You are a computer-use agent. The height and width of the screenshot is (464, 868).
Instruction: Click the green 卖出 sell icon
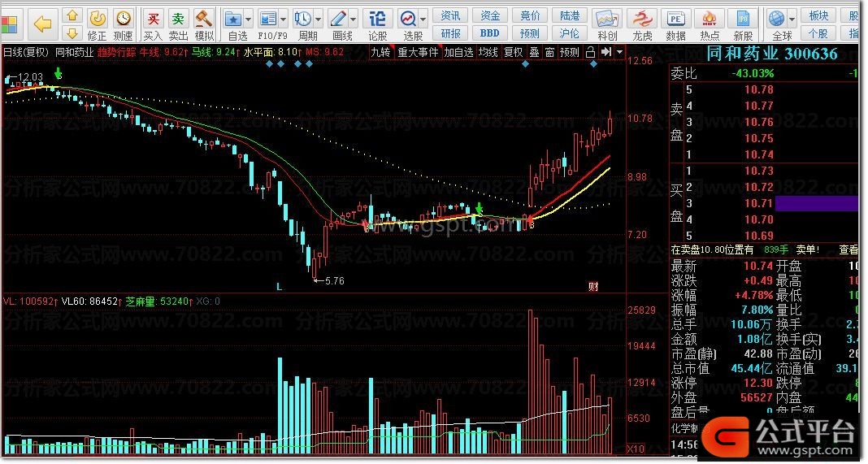178,20
